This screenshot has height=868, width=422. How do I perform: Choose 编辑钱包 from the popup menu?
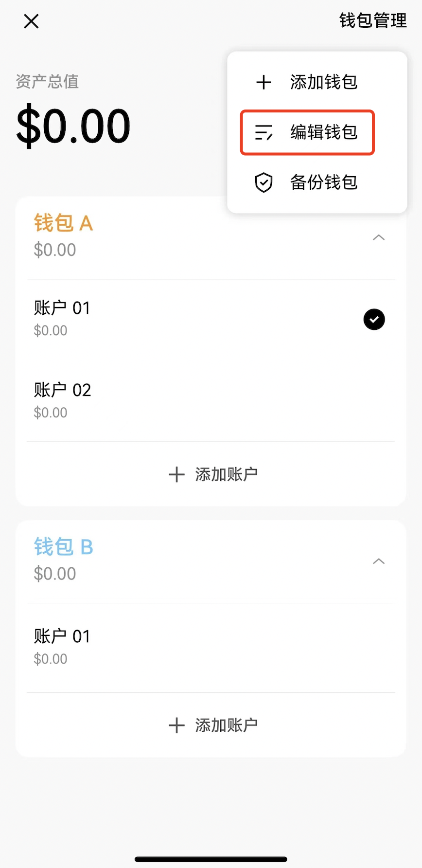point(307,132)
